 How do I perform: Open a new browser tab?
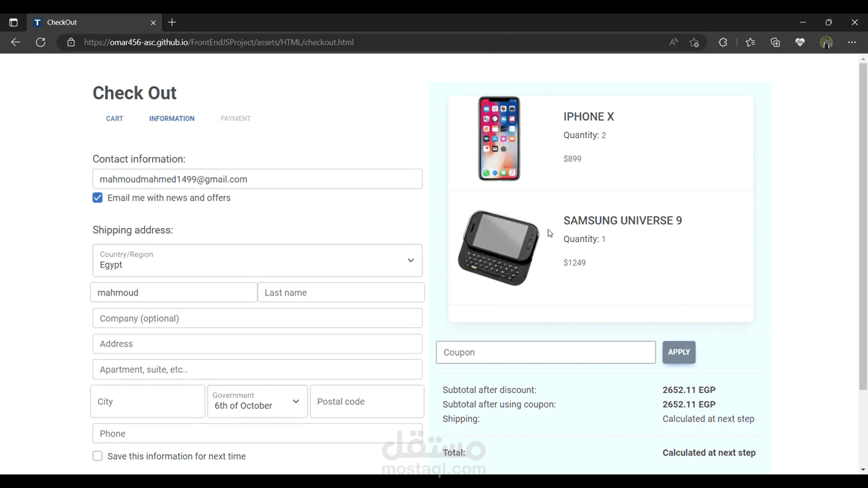pos(172,22)
